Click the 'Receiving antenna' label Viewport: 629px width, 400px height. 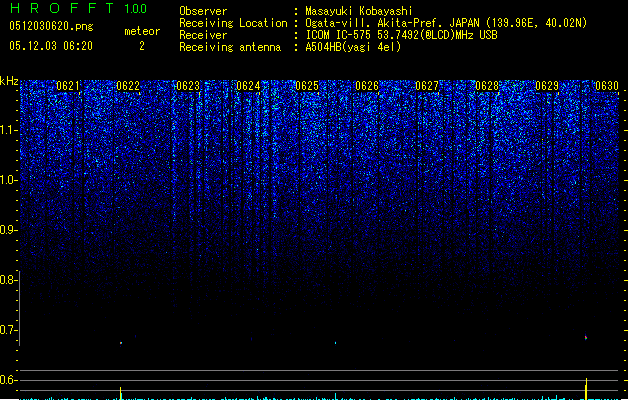coord(230,47)
